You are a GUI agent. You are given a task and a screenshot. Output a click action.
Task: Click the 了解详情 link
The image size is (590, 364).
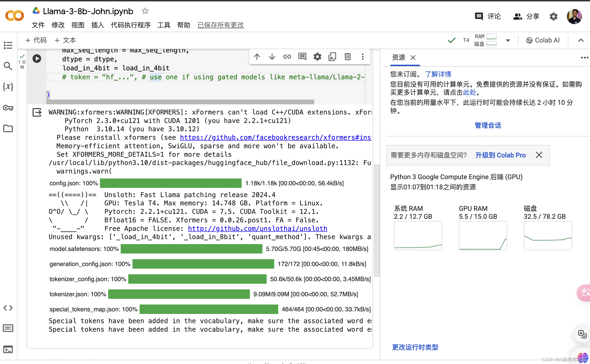point(438,74)
